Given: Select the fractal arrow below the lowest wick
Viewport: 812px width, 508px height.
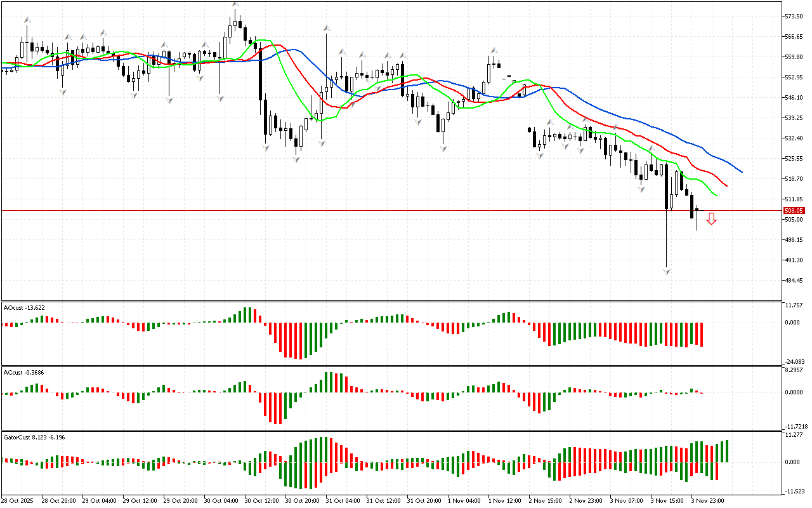Looking at the screenshot, I should coord(667,271).
